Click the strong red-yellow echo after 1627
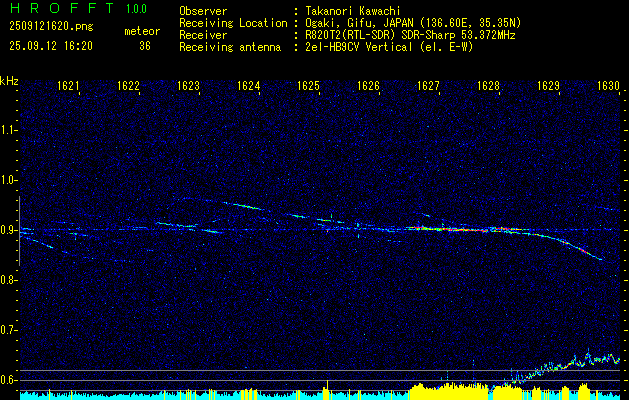629x400 pixels. click(465, 229)
